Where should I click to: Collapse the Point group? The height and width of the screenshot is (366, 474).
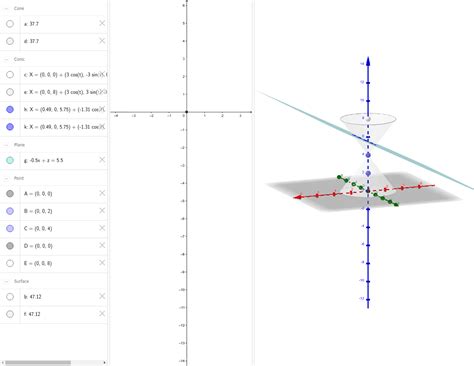pos(6,178)
